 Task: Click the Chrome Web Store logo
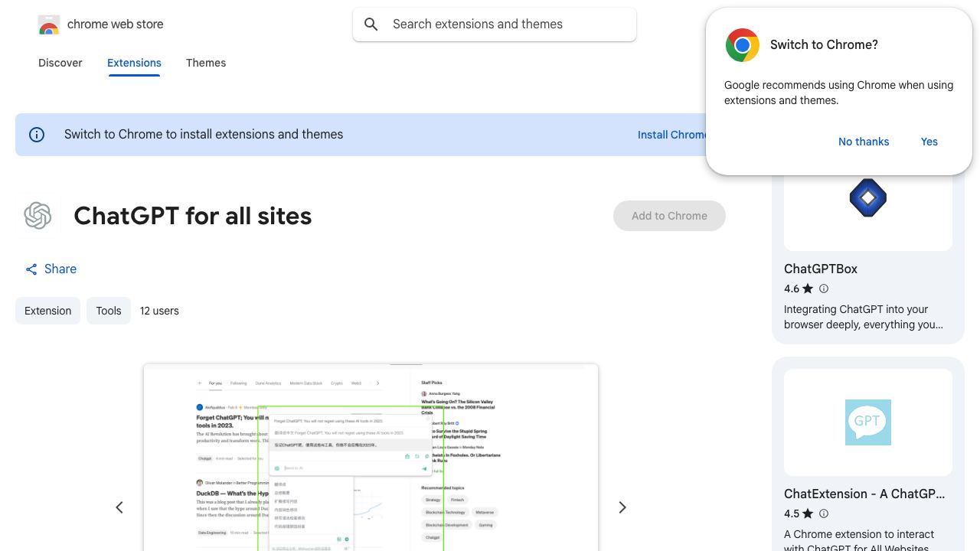(49, 25)
